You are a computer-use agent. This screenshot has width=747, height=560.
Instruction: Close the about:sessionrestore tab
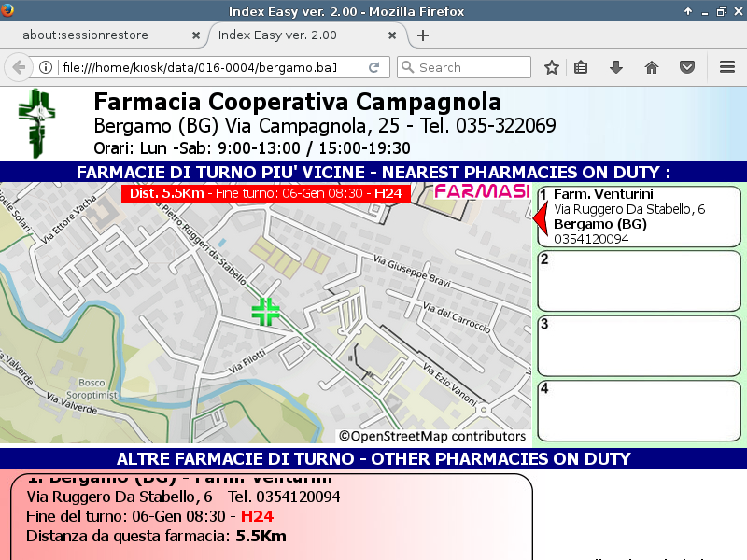coord(195,35)
